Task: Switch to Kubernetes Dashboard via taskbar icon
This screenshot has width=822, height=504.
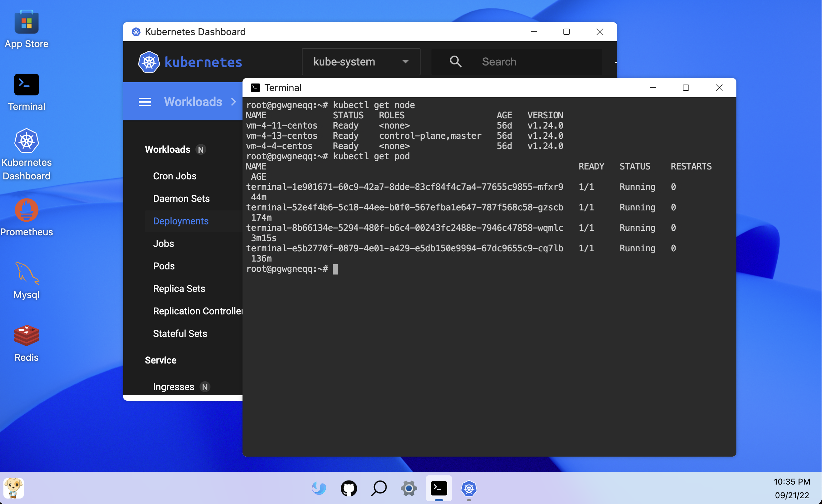Action: coord(469,488)
